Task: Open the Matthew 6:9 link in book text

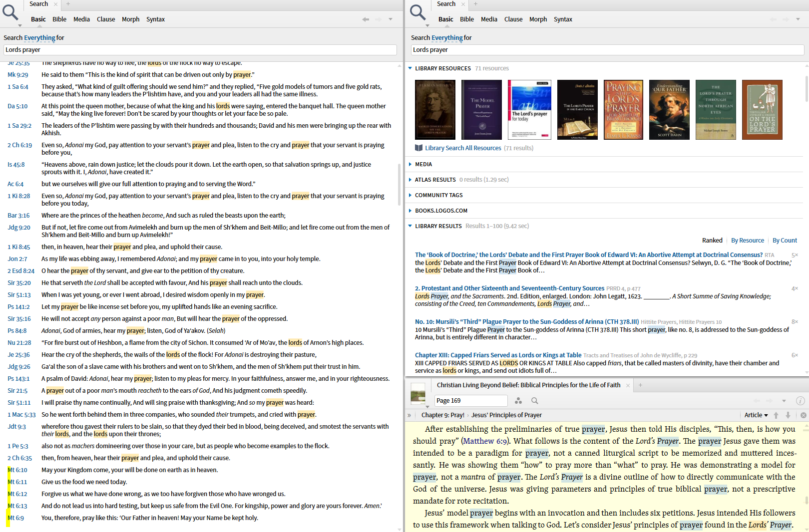Action: pos(485,441)
